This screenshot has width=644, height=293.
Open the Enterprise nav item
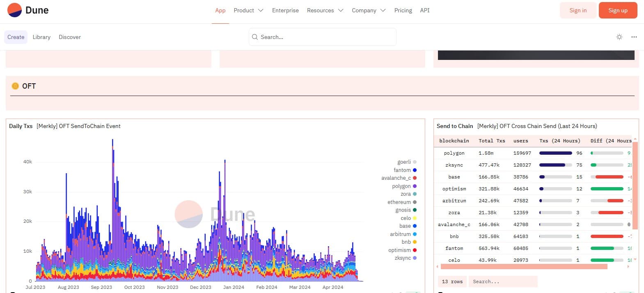coord(285,10)
